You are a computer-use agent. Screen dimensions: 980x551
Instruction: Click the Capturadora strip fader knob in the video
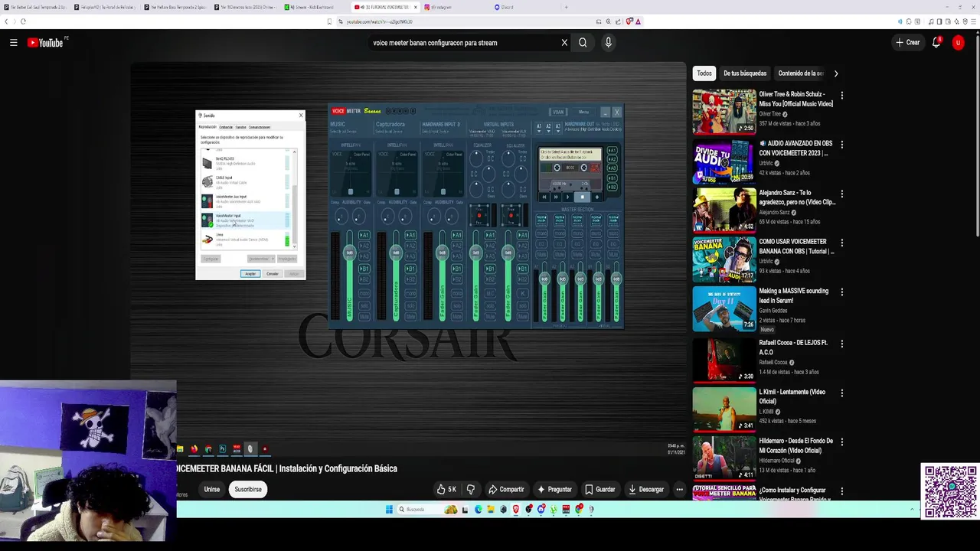[x=396, y=253]
